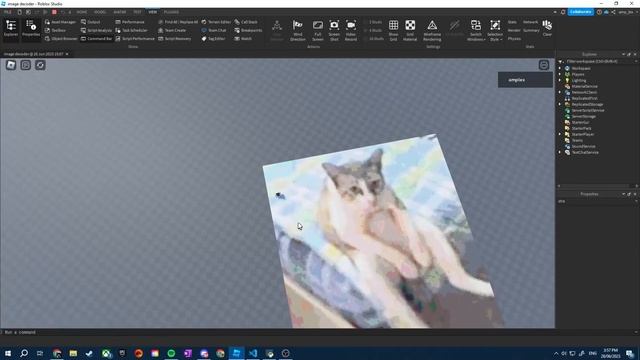Viewport: 640px width, 360px height.
Task: Open the Explorer panel button
Action: pyautogui.click(x=11, y=29)
